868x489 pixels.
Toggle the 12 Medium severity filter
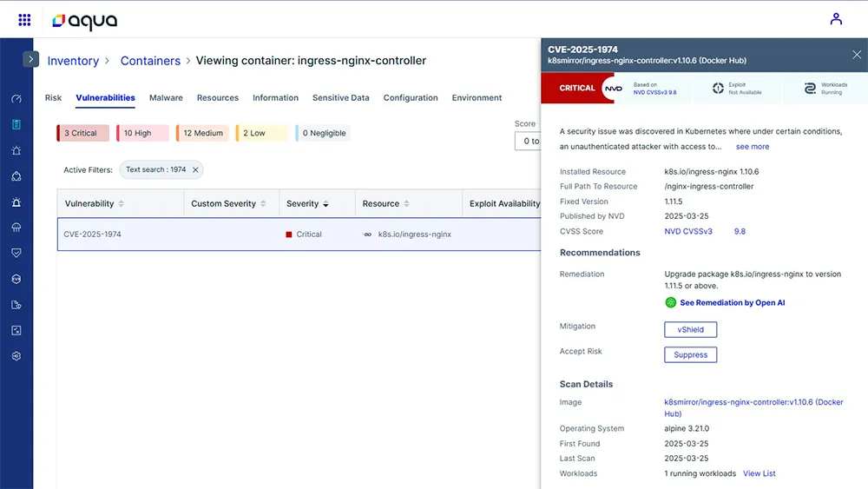(x=202, y=133)
